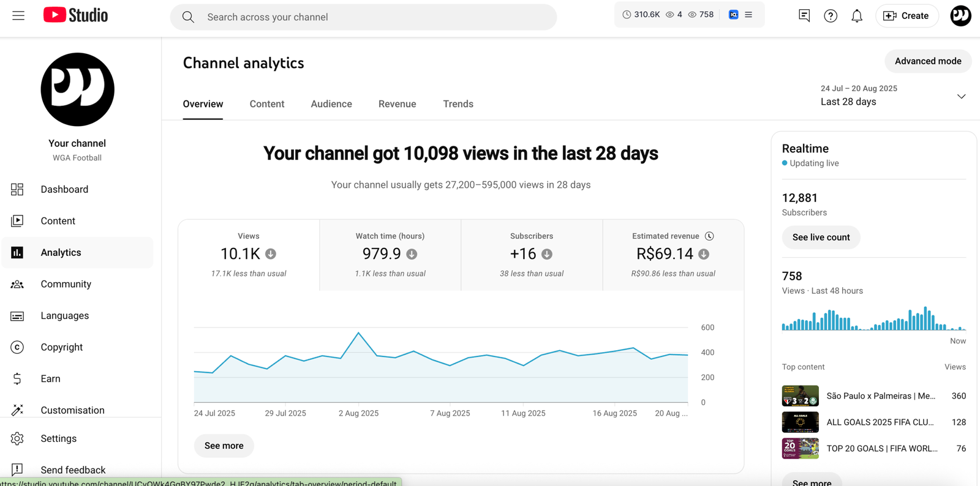Open São Paulo x Palmeiras video thumbnail
Image resolution: width=980 pixels, height=486 pixels.
[x=800, y=396]
